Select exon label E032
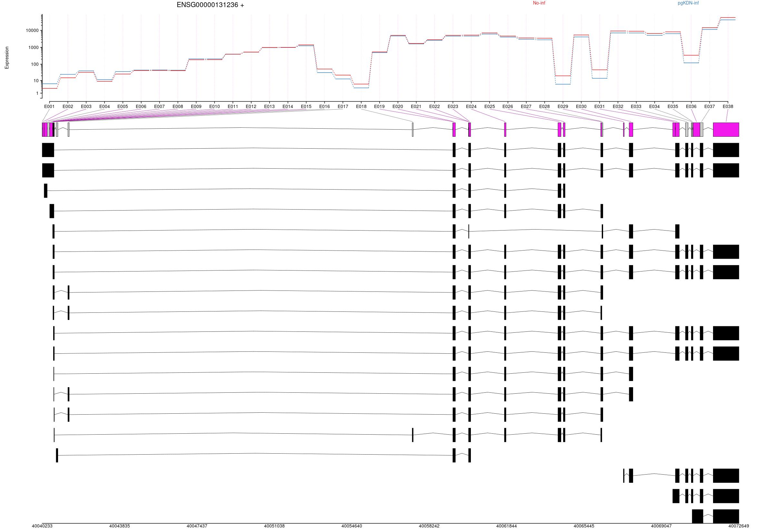 (x=618, y=107)
